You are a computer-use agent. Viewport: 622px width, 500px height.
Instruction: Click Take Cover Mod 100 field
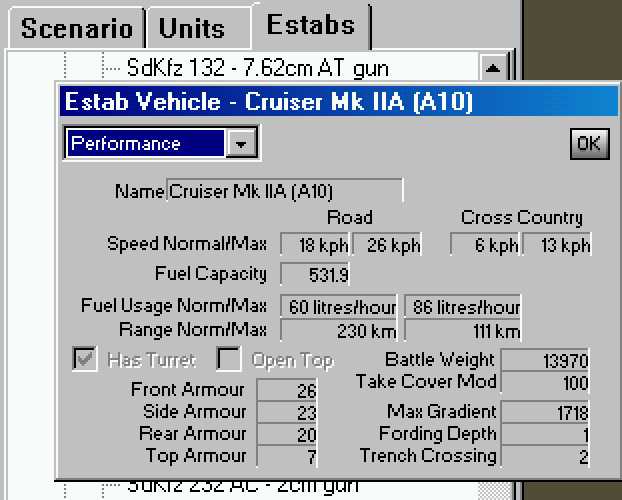click(x=545, y=383)
